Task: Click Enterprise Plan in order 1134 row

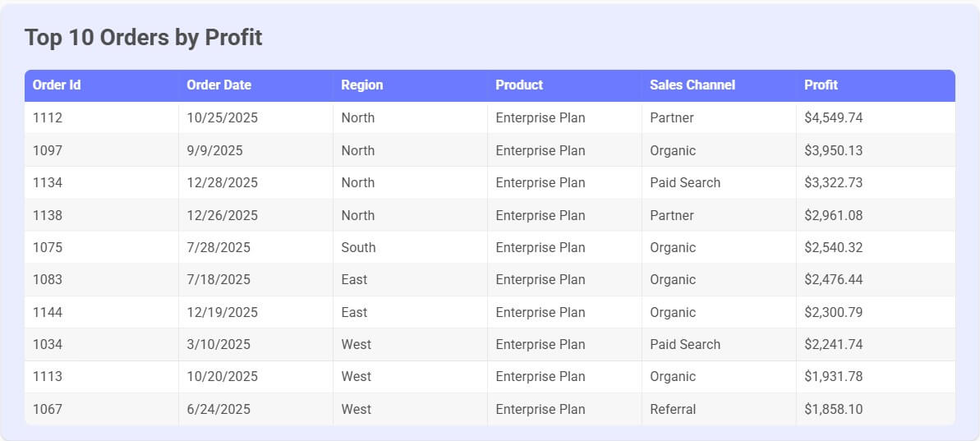Action: [541, 182]
